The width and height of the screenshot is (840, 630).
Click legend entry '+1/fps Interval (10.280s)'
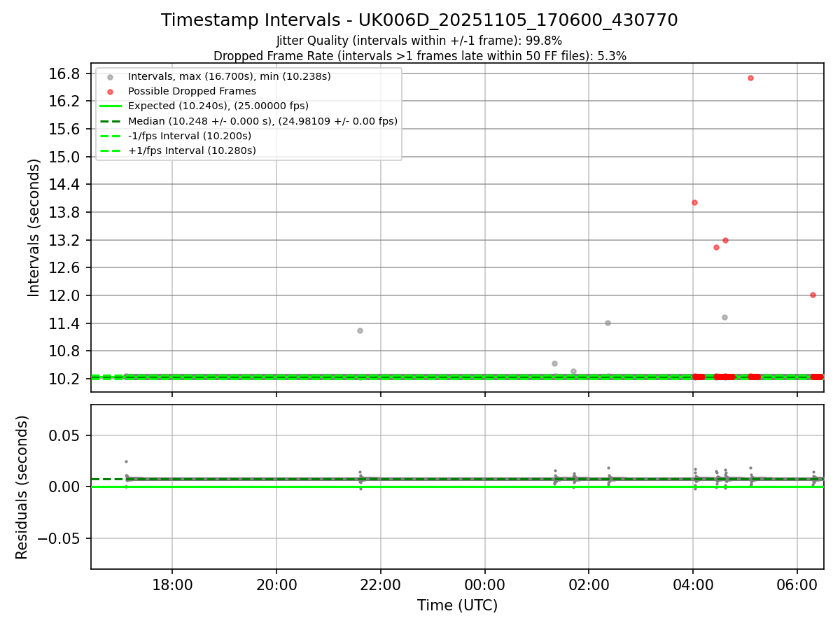point(192,150)
